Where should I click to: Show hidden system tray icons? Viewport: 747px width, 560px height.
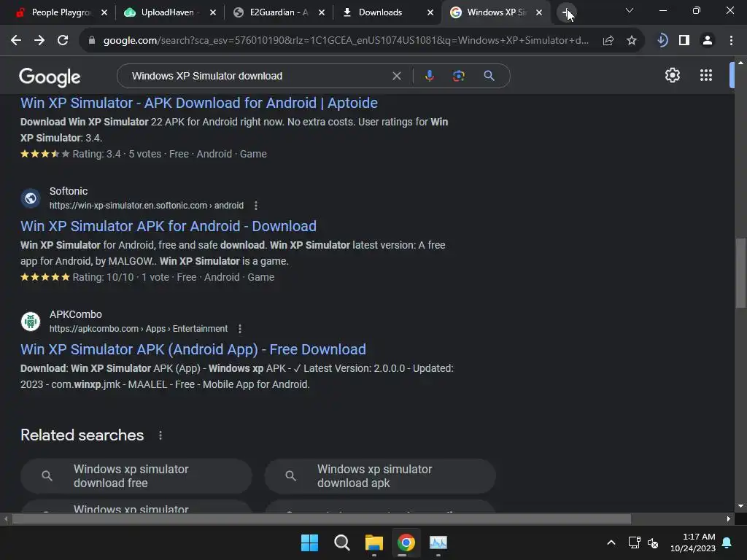pyautogui.click(x=611, y=542)
